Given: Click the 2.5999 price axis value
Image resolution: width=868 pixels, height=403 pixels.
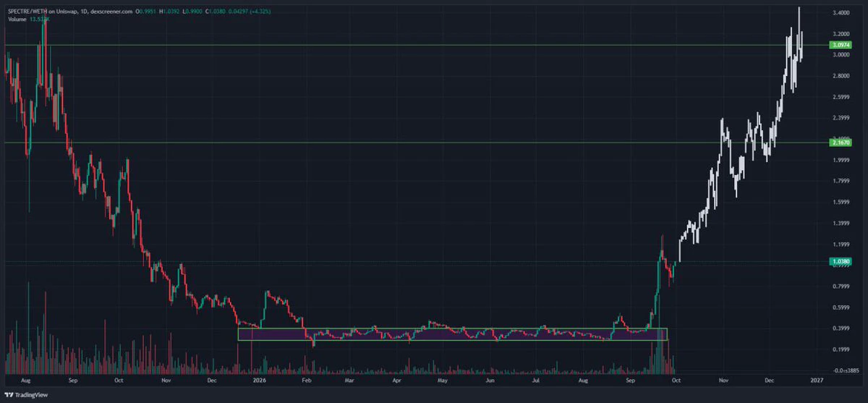Looking at the screenshot, I should click(x=841, y=97).
